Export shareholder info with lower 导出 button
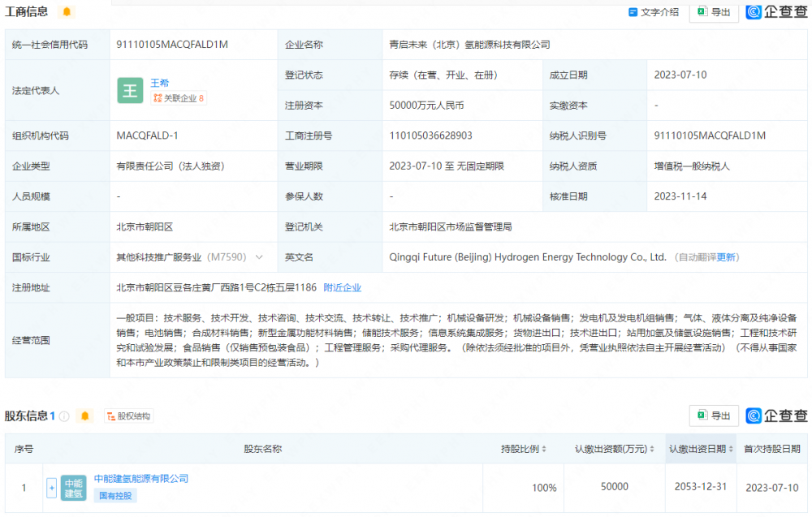Viewport: 812px width, 517px height. click(x=714, y=416)
